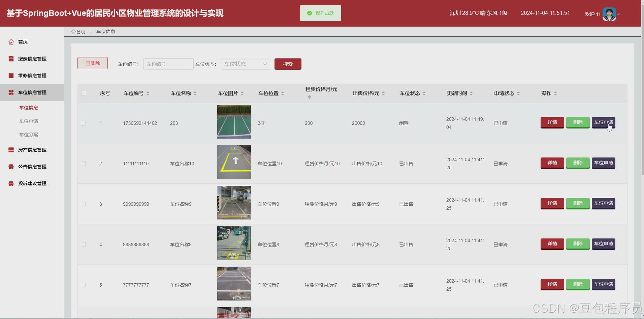Click the 车位信息管理 sidebar icon
The image size is (644, 319).
(10, 92)
